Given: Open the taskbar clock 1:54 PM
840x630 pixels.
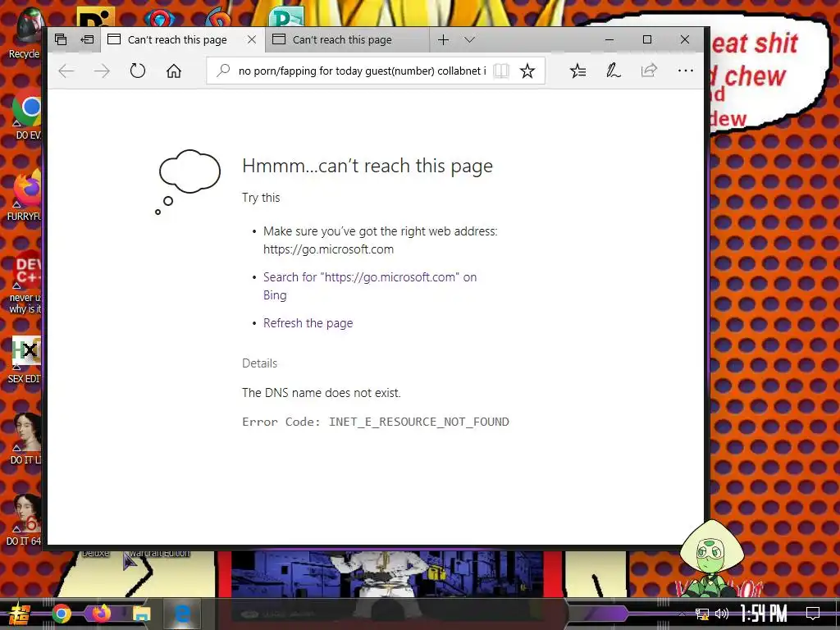Looking at the screenshot, I should pyautogui.click(x=763, y=614).
